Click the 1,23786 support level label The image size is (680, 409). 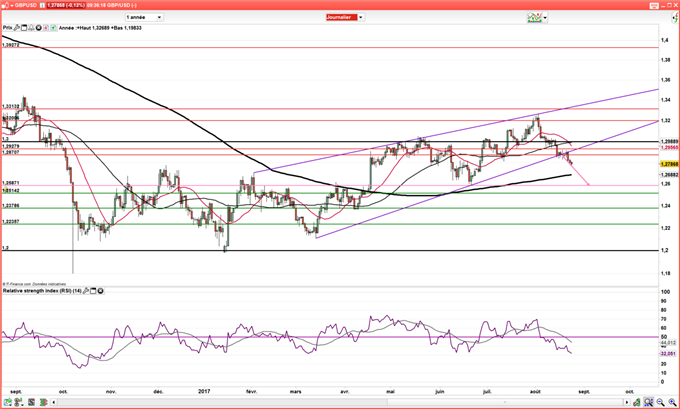[10, 205]
